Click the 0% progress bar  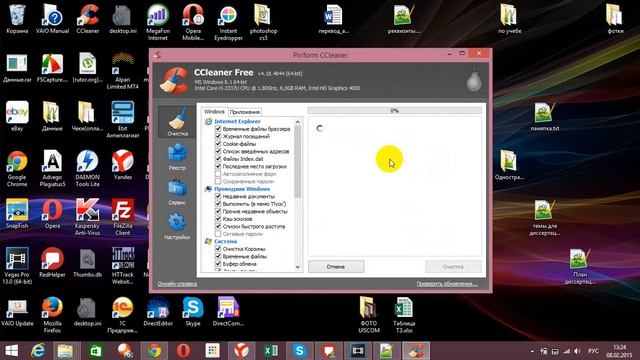click(x=394, y=111)
